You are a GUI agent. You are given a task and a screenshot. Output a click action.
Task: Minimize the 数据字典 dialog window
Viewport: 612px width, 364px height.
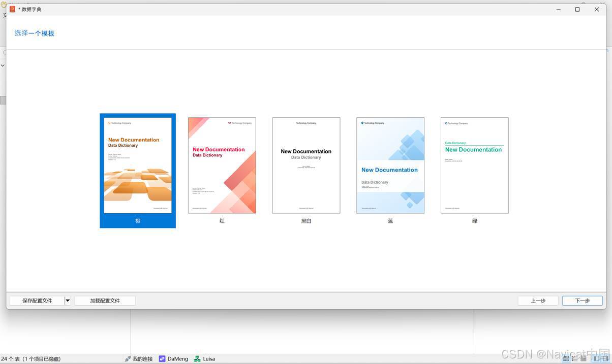coord(558,9)
